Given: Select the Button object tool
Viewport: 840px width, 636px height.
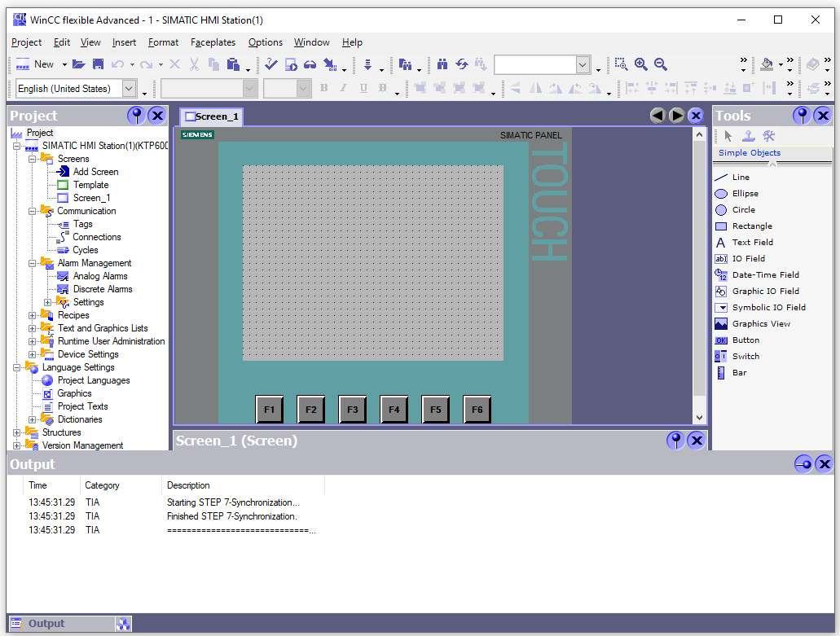Looking at the screenshot, I should coord(745,340).
